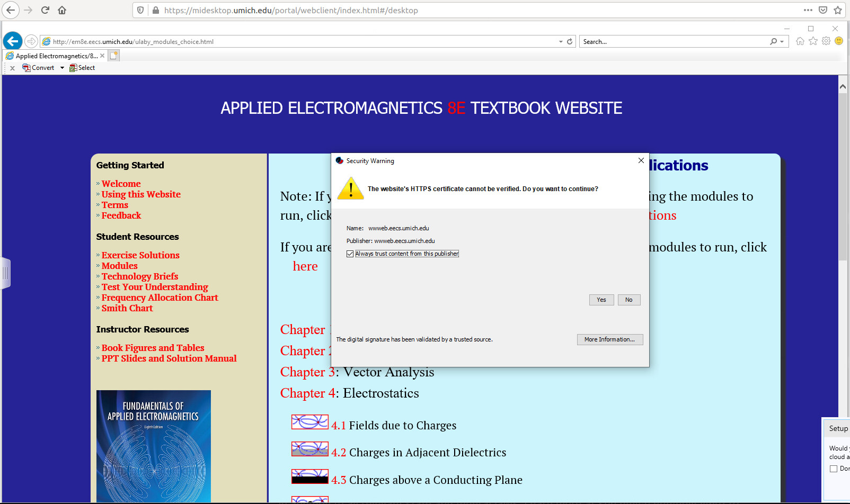Image resolution: width=850 pixels, height=504 pixels.
Task: Open the address bar autocomplete dropdown arrow
Action: click(x=561, y=41)
